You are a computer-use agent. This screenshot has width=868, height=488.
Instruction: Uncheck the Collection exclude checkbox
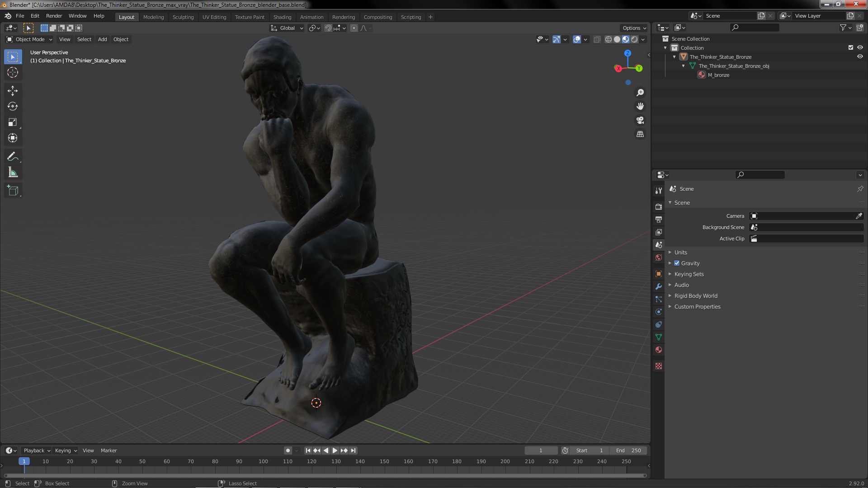(851, 48)
